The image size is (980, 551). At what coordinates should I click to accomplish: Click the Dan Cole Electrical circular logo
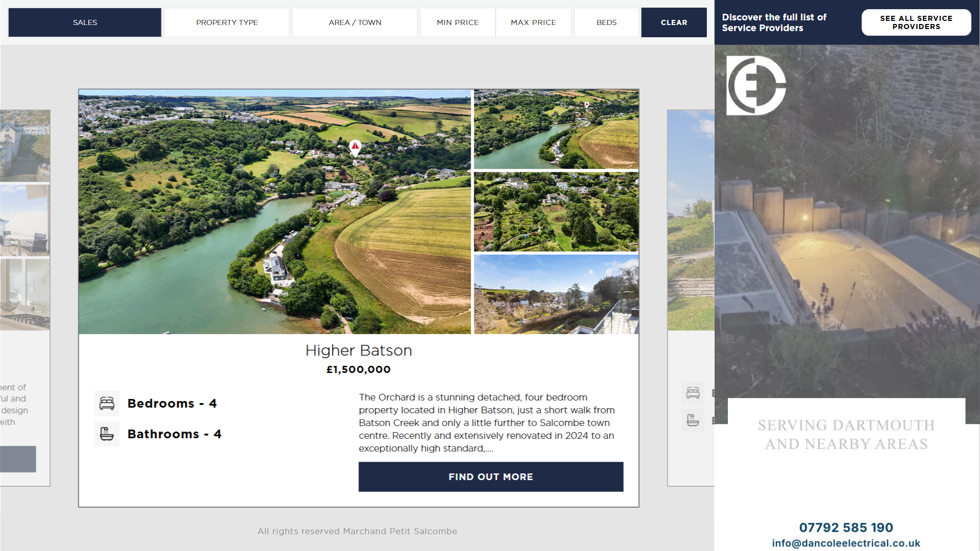click(756, 86)
